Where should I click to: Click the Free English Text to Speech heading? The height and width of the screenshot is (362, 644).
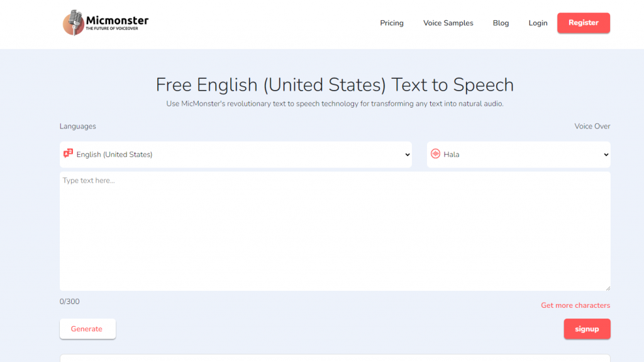[x=335, y=85]
